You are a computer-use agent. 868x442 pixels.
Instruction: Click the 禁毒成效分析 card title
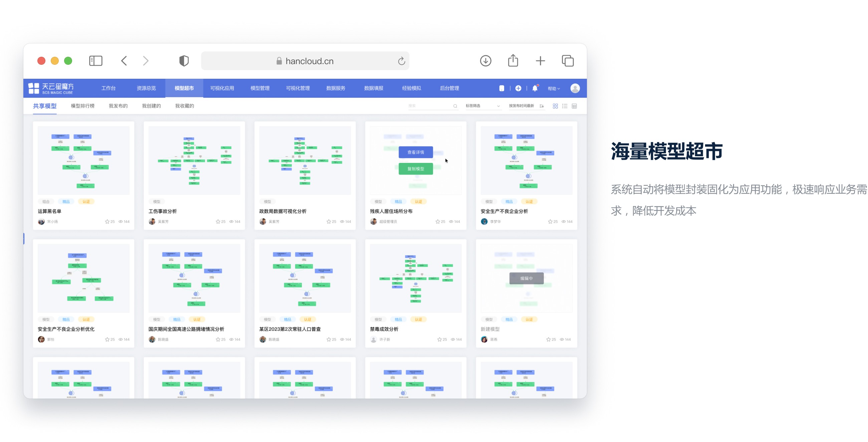[384, 329]
